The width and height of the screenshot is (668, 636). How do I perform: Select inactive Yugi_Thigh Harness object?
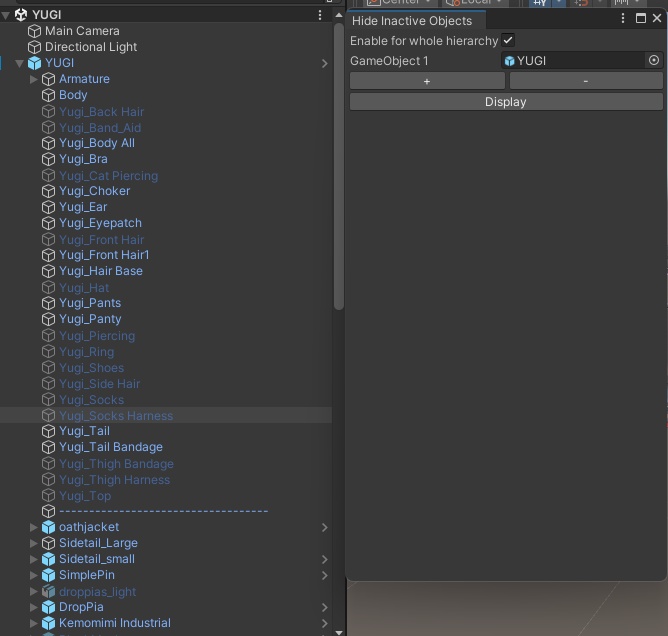pos(114,480)
